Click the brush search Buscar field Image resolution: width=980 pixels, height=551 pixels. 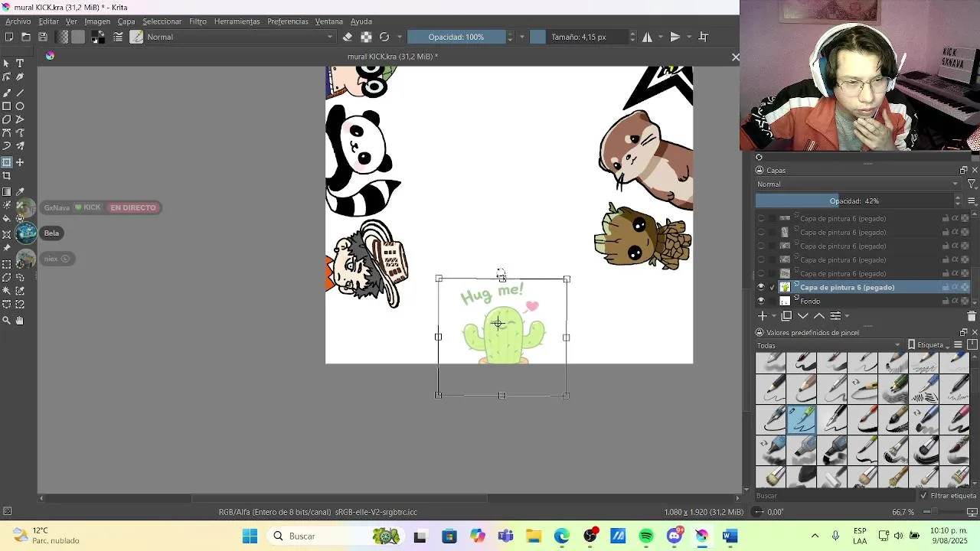click(x=835, y=496)
